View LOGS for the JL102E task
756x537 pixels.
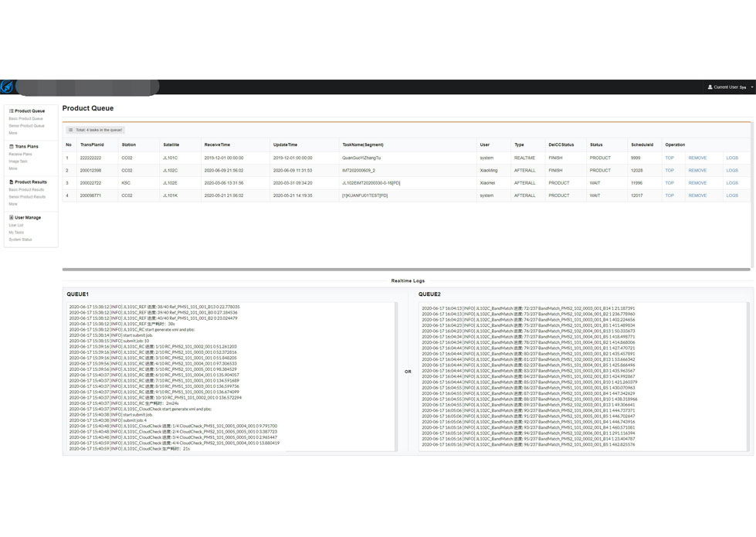(732, 183)
